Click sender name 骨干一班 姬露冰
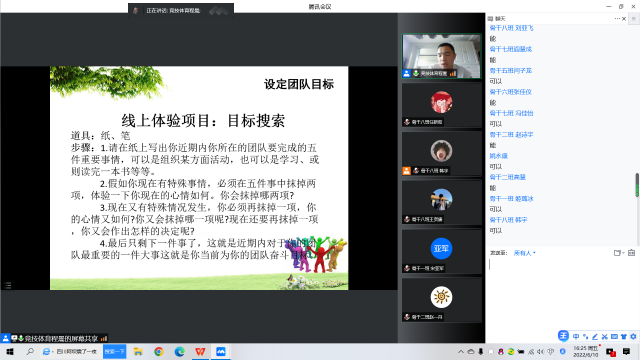The height and width of the screenshot is (360, 640). pyautogui.click(x=511, y=198)
